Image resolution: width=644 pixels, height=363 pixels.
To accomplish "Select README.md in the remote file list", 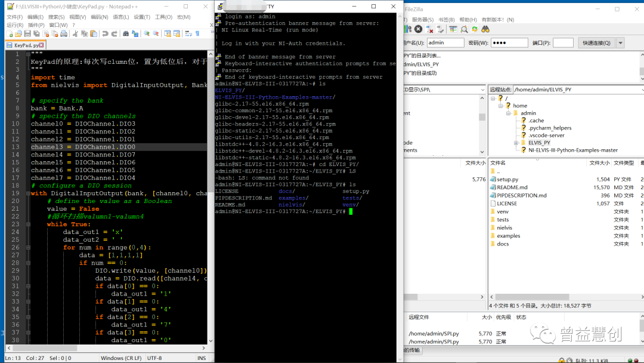I will (x=512, y=187).
